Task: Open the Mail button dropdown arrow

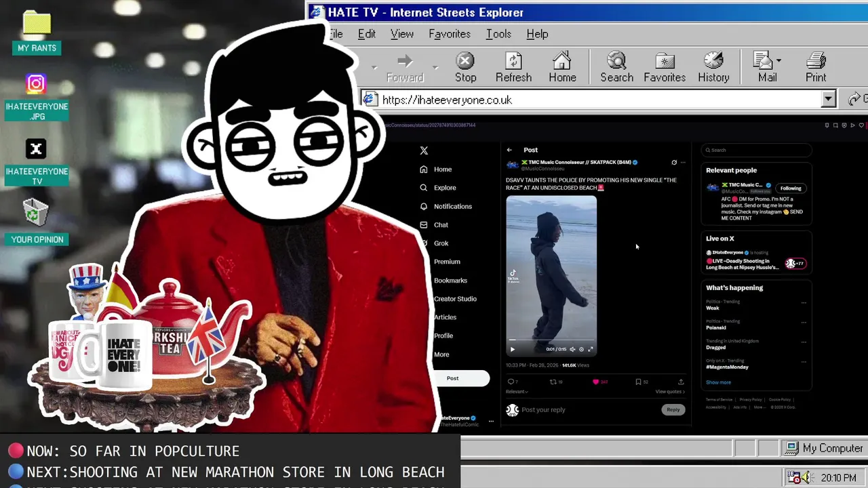Action: [x=778, y=61]
